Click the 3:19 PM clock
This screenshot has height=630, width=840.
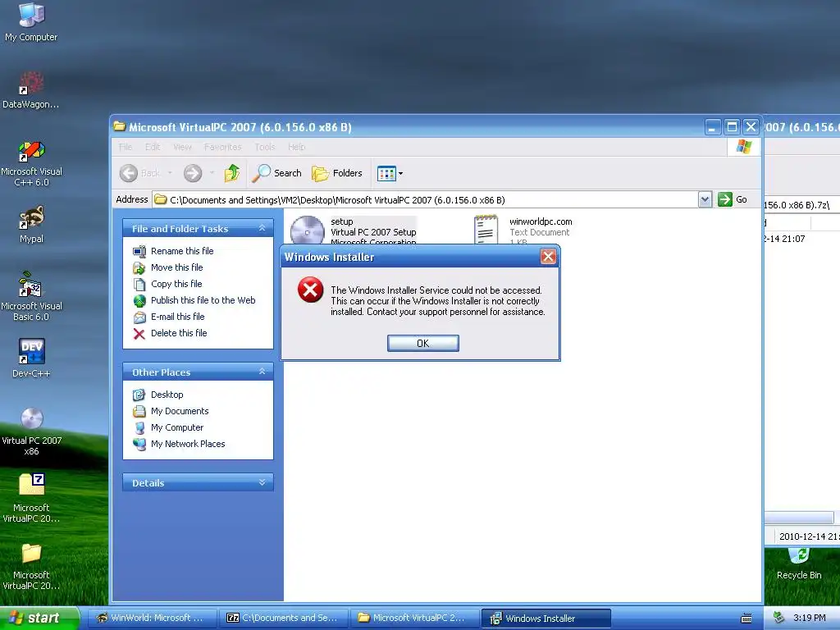[x=809, y=618]
